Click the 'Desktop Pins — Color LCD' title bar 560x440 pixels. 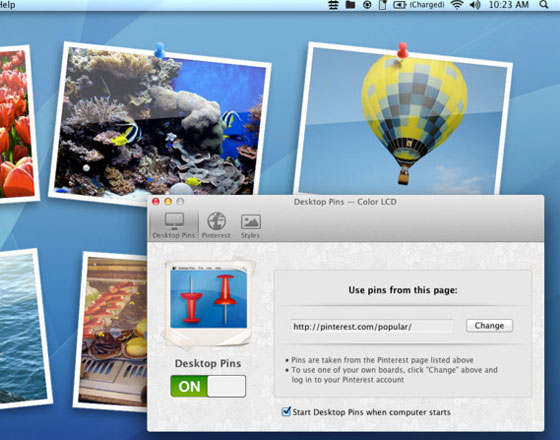345,202
